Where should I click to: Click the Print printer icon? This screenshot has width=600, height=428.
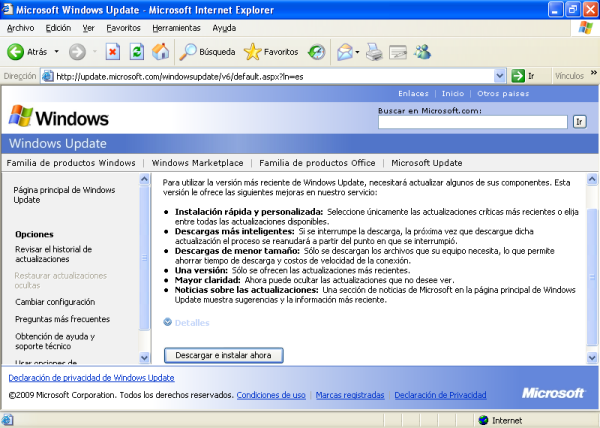tap(374, 51)
